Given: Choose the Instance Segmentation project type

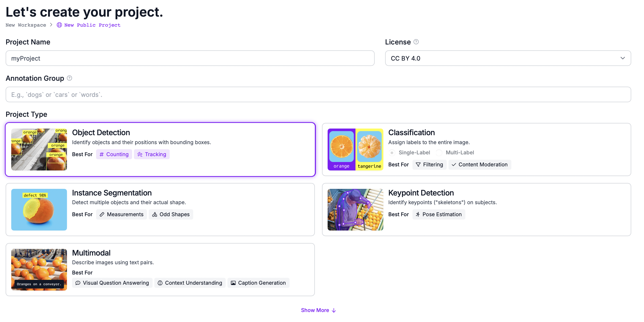Looking at the screenshot, I should point(160,210).
